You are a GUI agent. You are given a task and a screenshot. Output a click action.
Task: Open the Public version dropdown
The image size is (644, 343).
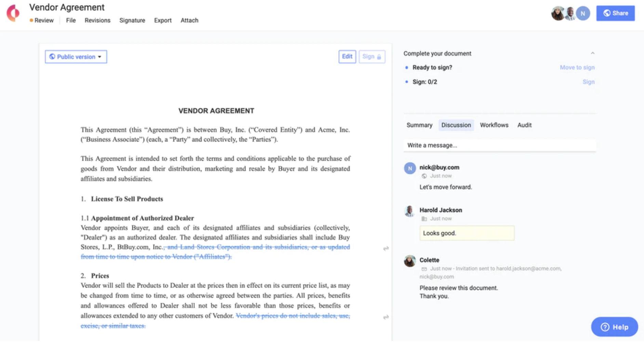tap(76, 57)
